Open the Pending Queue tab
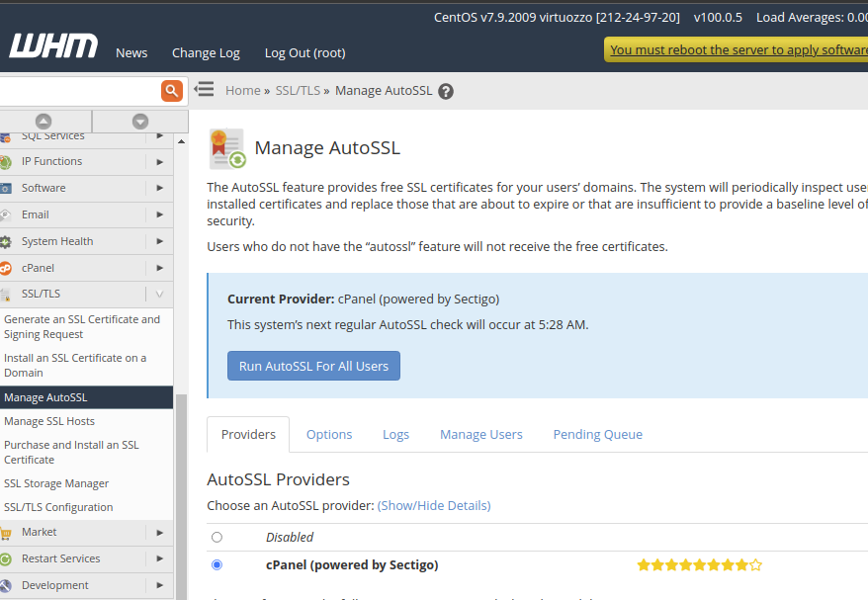 [x=598, y=435]
